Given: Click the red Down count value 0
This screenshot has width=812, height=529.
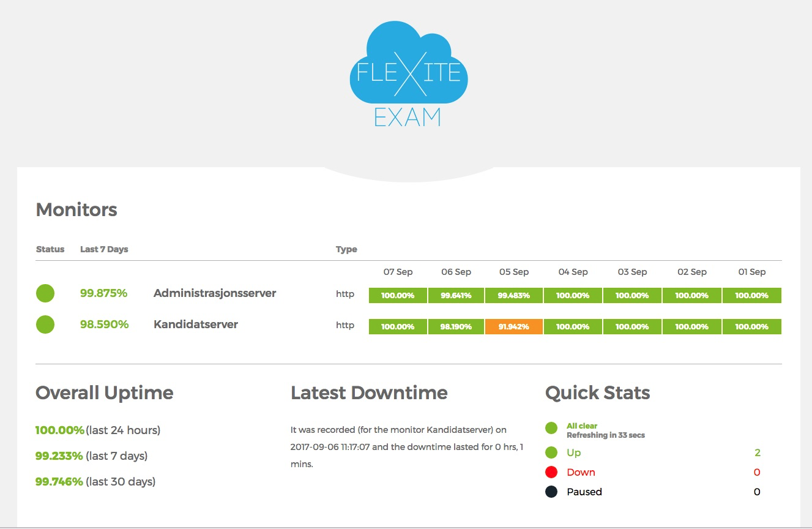Looking at the screenshot, I should coord(757,472).
